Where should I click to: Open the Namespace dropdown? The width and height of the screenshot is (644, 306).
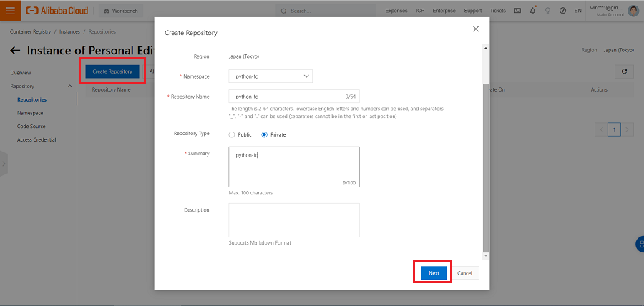pos(270,76)
